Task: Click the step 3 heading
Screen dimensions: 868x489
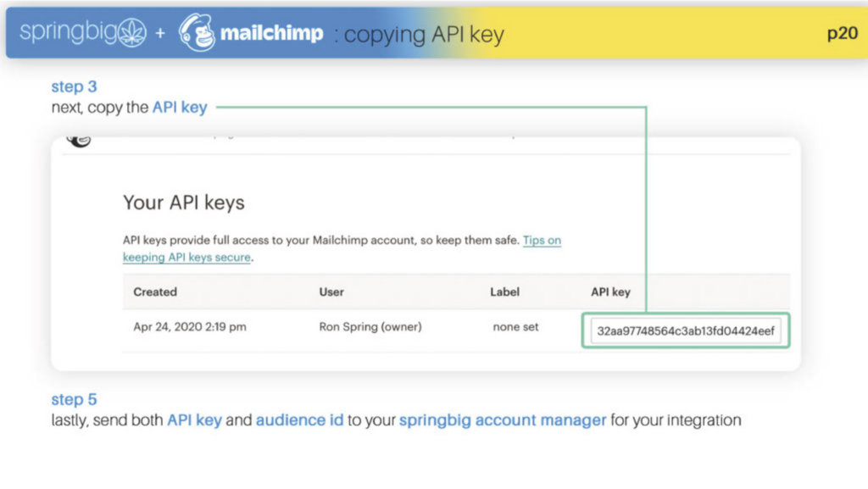Action: pyautogui.click(x=75, y=86)
